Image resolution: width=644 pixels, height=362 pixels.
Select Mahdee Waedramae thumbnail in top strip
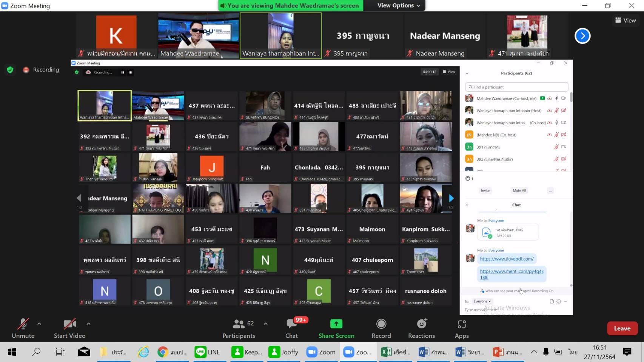(x=198, y=36)
